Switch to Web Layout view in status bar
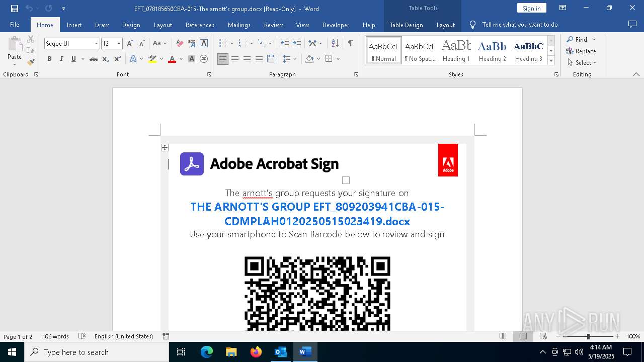The width and height of the screenshot is (644, 362). tap(543, 336)
